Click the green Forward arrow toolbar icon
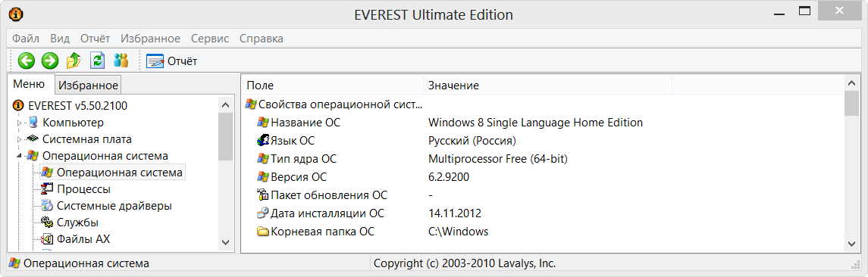Viewport: 868px width, 277px height. tap(50, 61)
